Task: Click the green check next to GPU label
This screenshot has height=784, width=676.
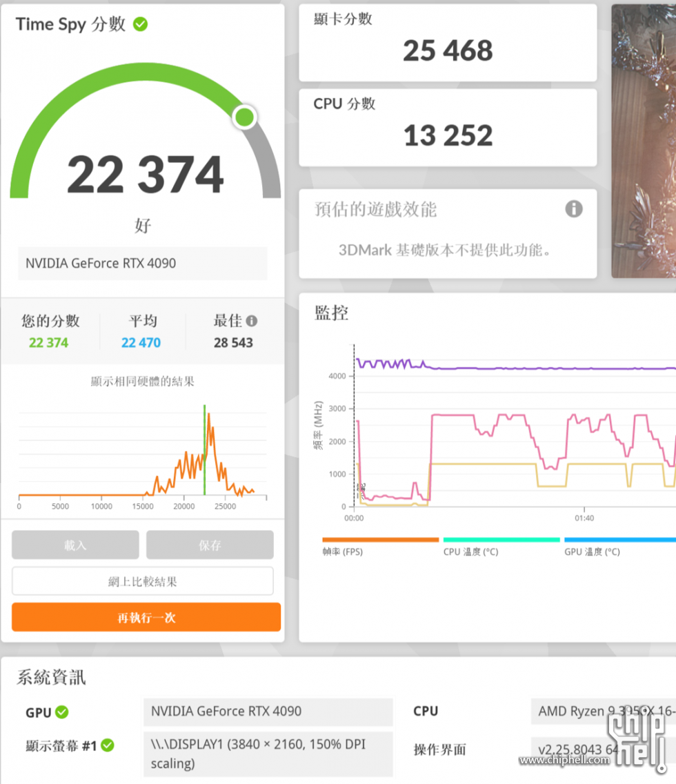Action: (62, 712)
